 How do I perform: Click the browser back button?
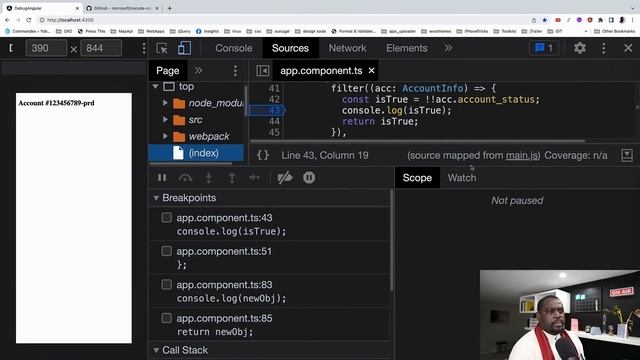coord(7,20)
